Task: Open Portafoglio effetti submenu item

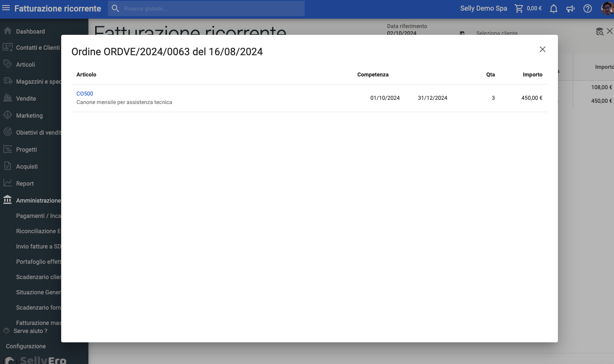Action: (38, 262)
